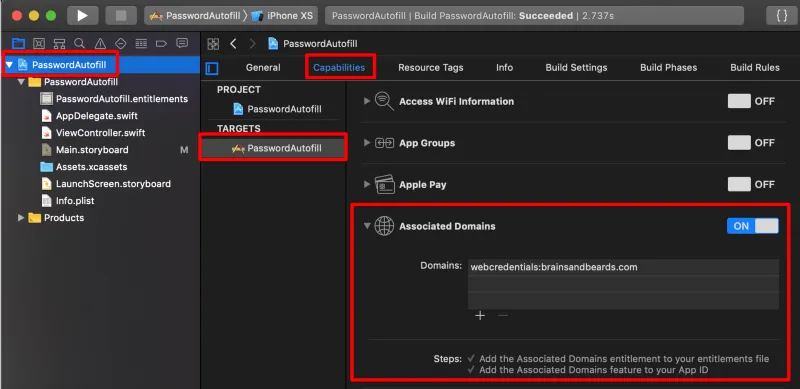Go forward with the right chevron
The height and width of the screenshot is (389, 800).
253,44
